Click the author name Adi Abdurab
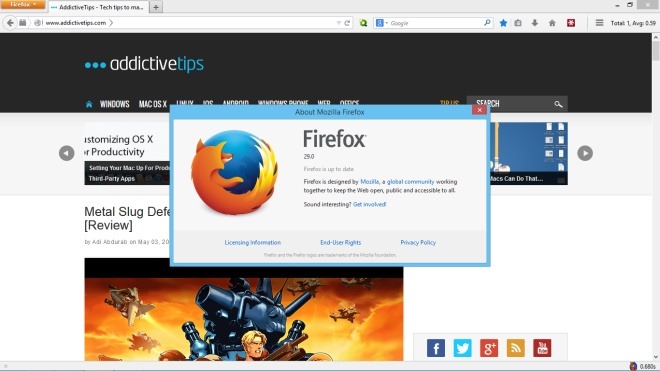 [x=109, y=242]
